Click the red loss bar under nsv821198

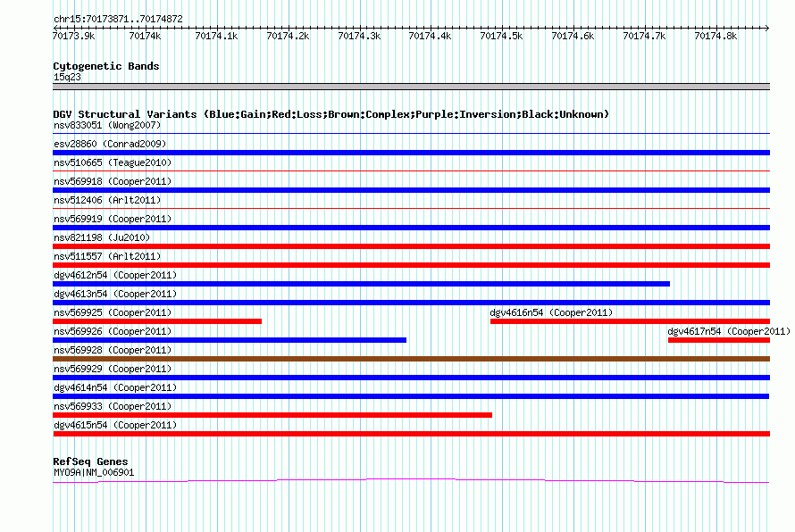coord(411,246)
